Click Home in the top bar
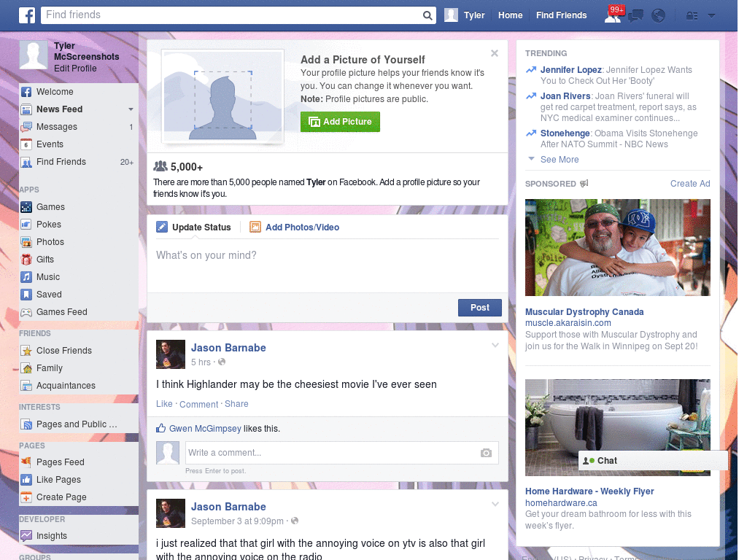 (x=510, y=15)
